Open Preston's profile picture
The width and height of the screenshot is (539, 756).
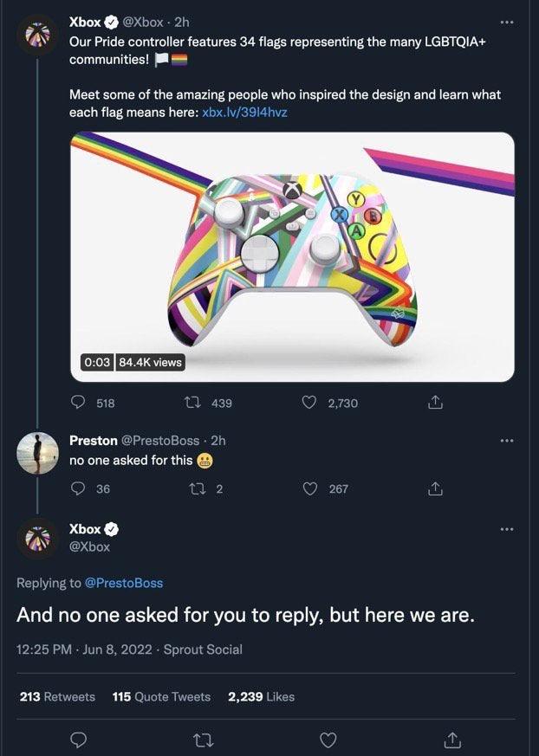(37, 453)
